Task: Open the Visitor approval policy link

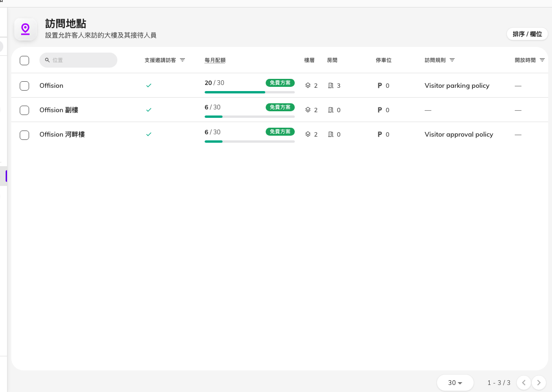Action: (459, 135)
